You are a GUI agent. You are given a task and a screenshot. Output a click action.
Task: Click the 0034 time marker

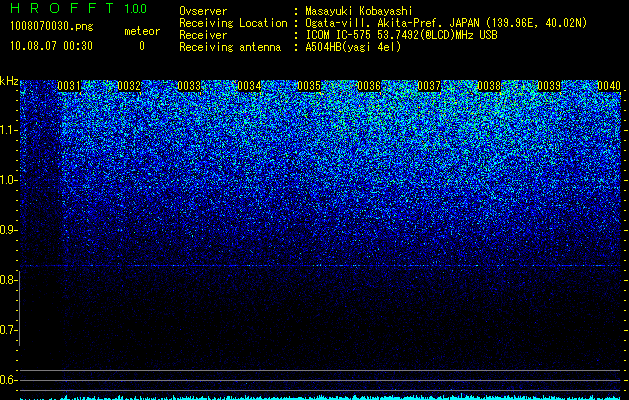point(249,86)
